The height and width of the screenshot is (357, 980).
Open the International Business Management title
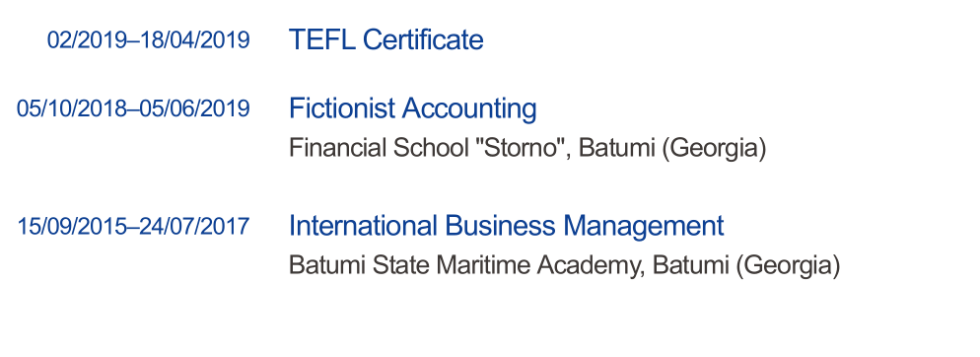(x=506, y=225)
